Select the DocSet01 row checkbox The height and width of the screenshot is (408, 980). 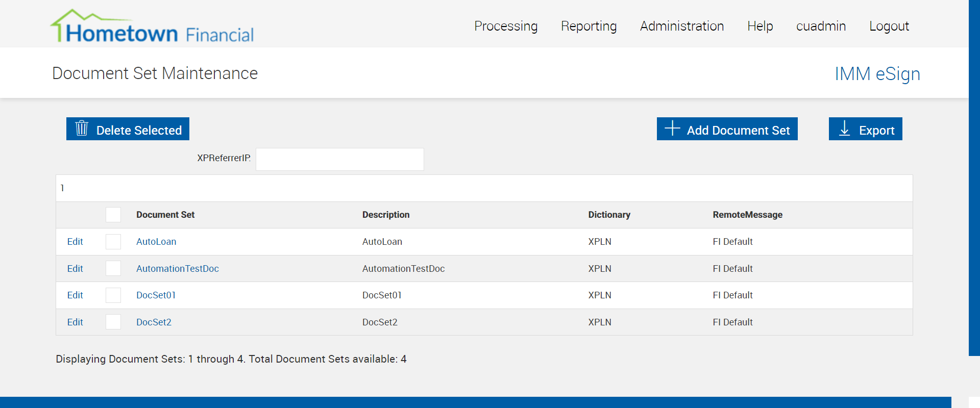click(x=113, y=295)
